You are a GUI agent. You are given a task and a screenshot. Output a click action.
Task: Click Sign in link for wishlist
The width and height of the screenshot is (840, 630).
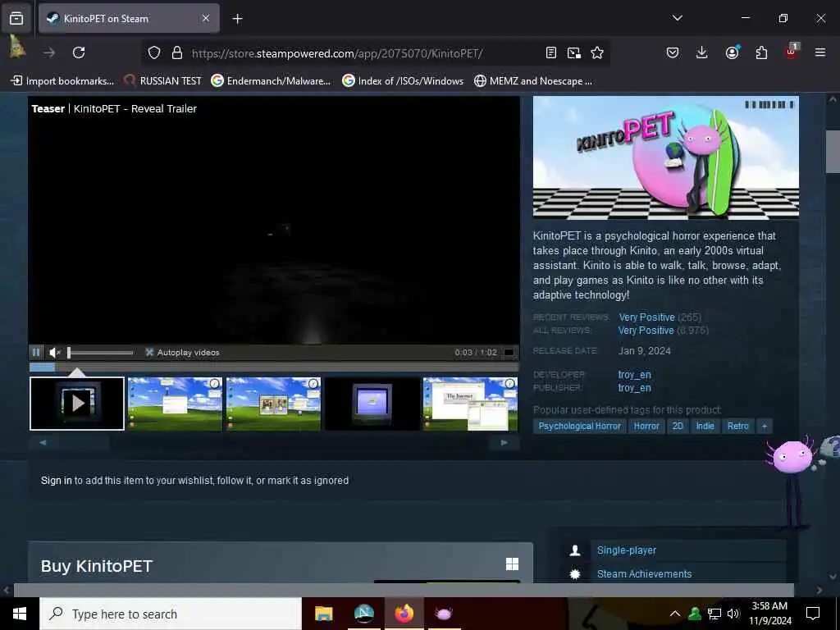(x=57, y=481)
